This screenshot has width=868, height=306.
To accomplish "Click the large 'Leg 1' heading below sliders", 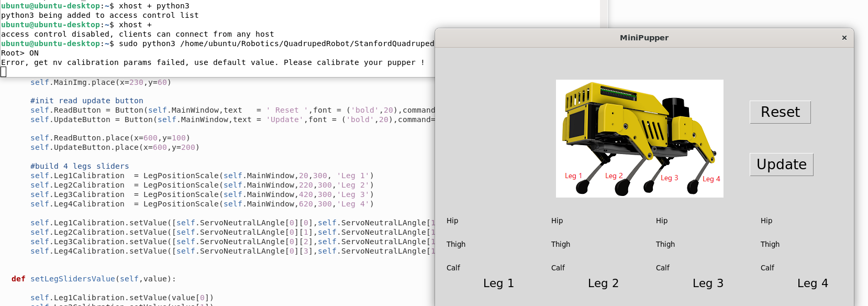I will [498, 283].
